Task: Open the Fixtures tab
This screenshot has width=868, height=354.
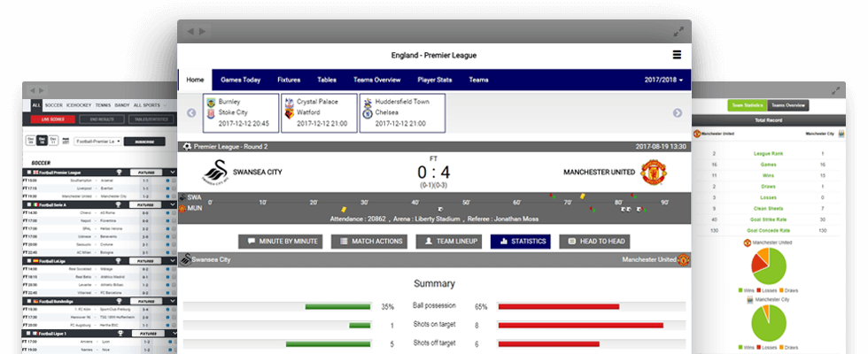Action: point(289,81)
